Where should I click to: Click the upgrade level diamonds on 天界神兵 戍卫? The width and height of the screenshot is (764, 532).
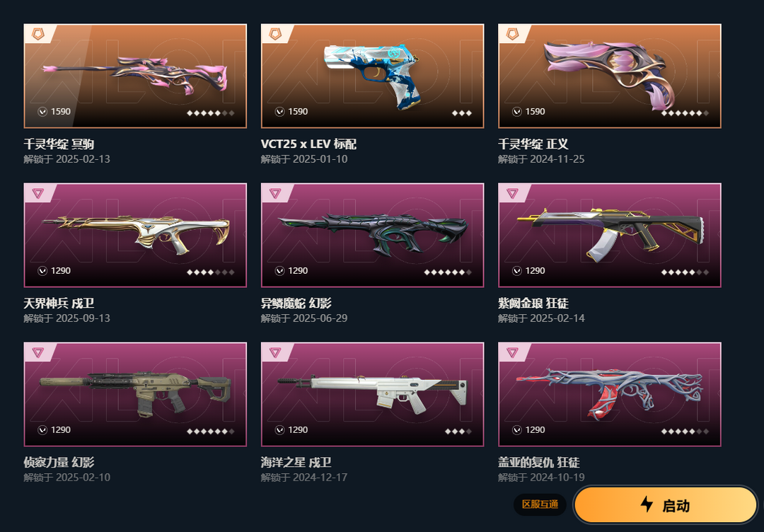coord(211,272)
